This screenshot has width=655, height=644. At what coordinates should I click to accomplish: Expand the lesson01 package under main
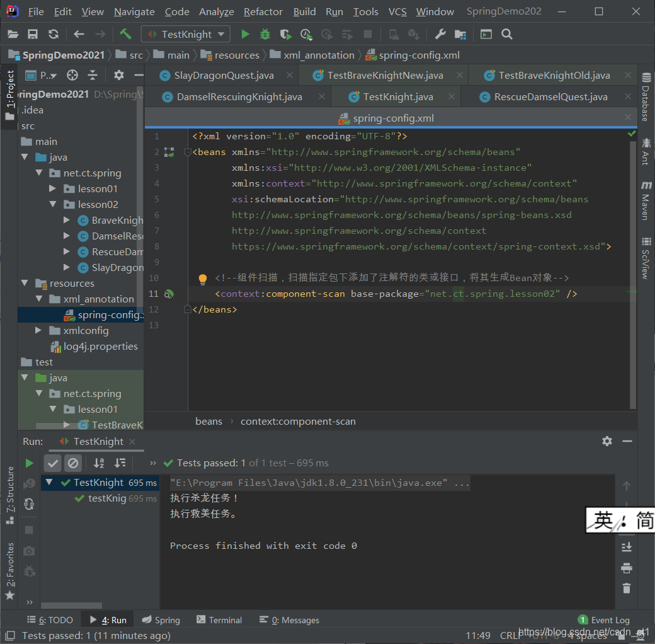click(x=53, y=188)
